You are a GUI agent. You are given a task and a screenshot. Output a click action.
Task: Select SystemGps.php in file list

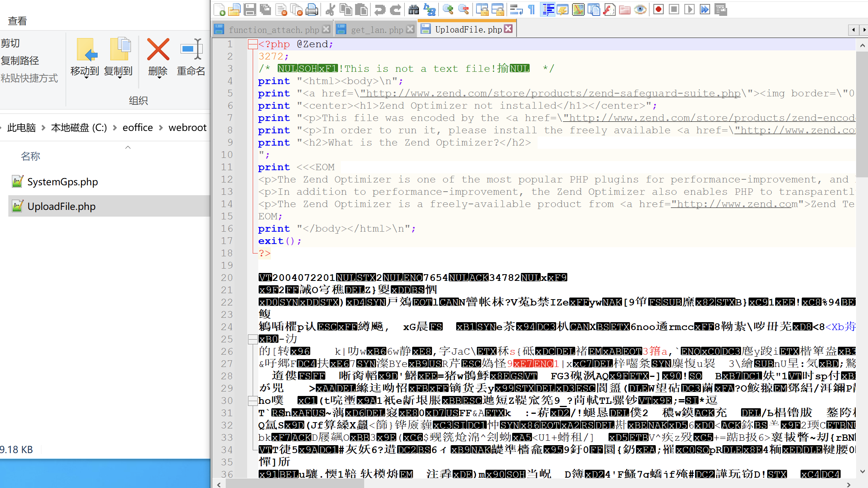[x=62, y=182]
